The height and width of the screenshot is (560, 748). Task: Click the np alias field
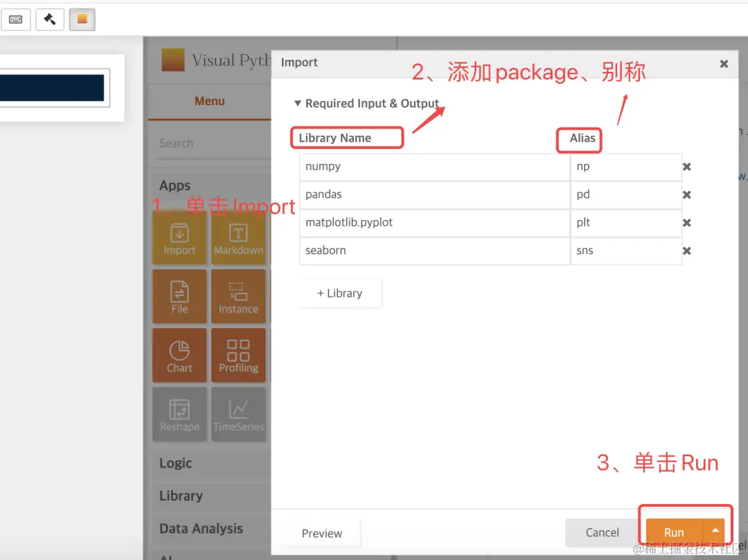626,167
